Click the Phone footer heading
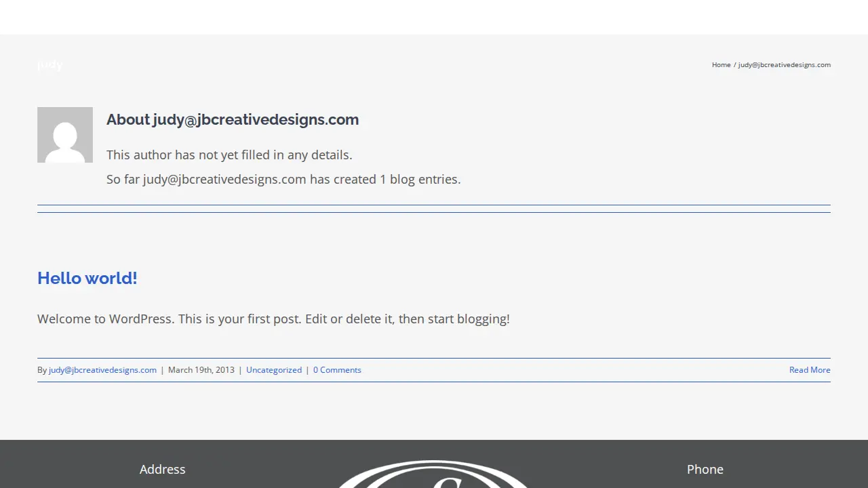The width and height of the screenshot is (868, 488). [705, 470]
